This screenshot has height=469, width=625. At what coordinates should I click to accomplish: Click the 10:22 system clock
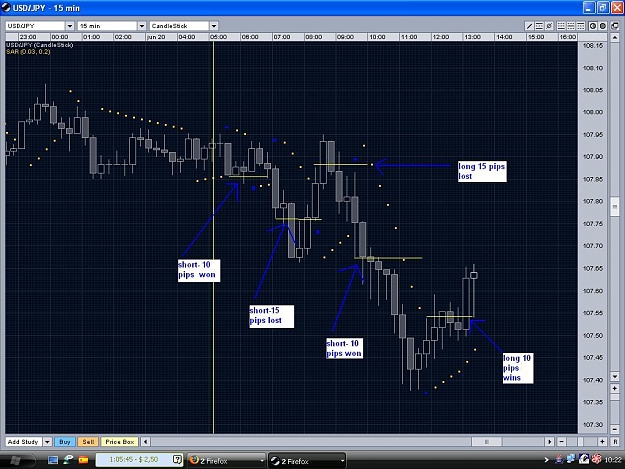613,460
